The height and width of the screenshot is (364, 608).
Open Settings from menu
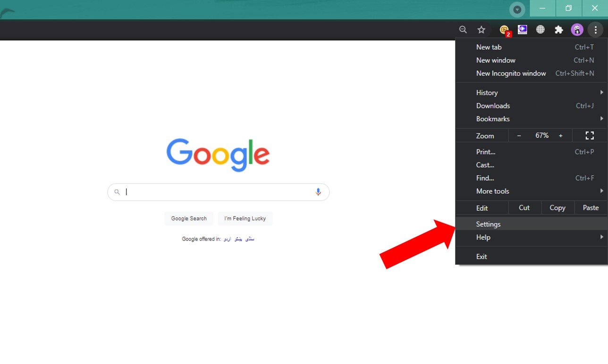(532, 224)
